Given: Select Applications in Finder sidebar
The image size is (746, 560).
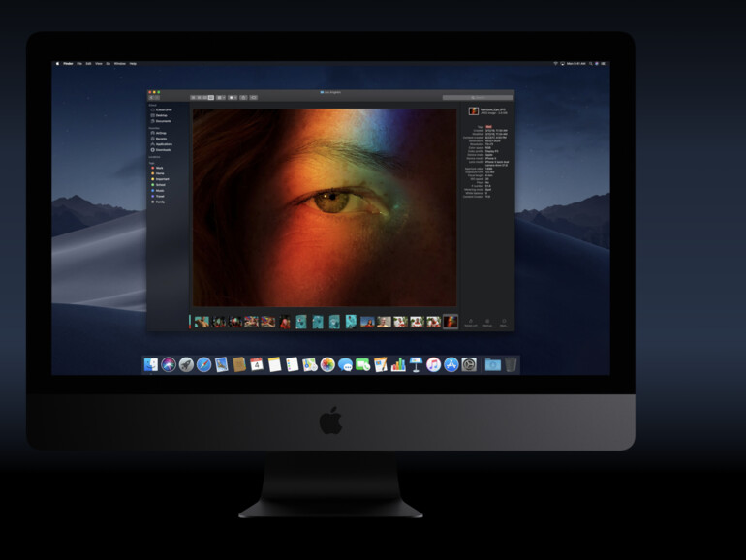Looking at the screenshot, I should click(x=162, y=144).
